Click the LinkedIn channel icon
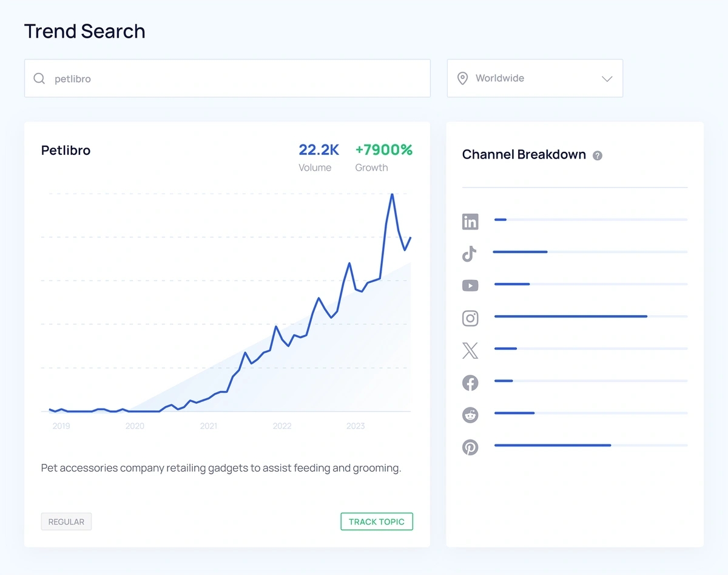This screenshot has height=575, width=728. [470, 222]
